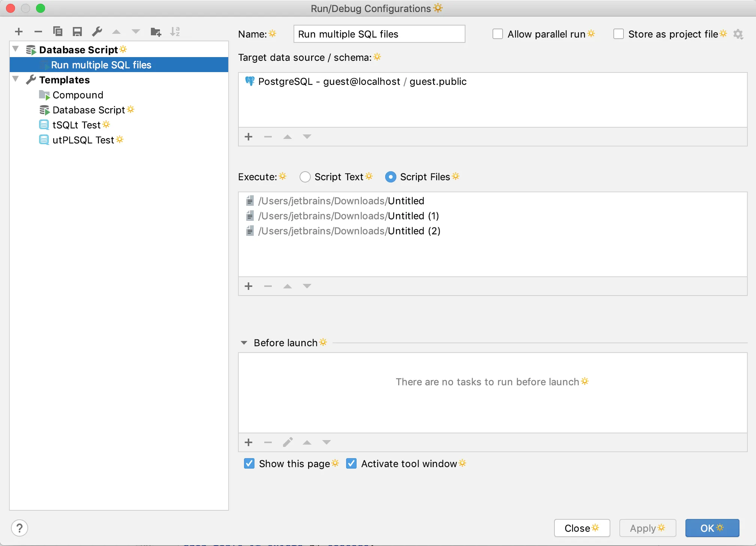Enable Allow parallel run checkbox
The height and width of the screenshot is (546, 756).
pyautogui.click(x=498, y=34)
